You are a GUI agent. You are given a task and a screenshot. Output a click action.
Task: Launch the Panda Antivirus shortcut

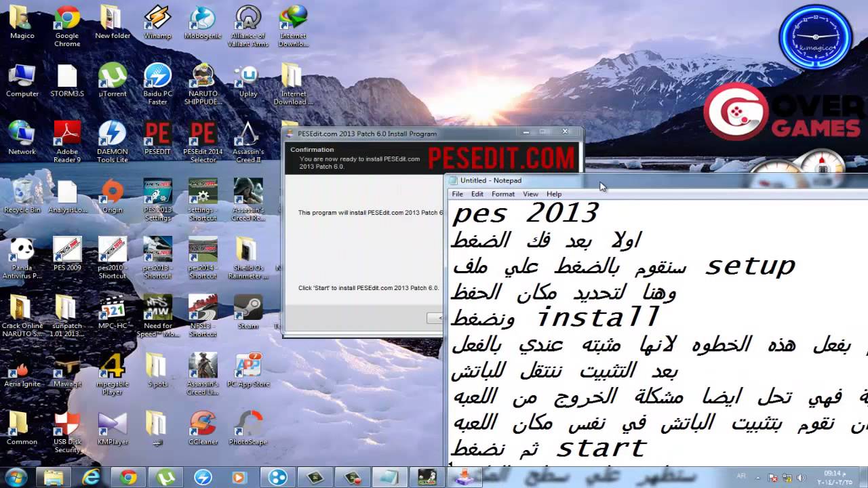tap(22, 258)
